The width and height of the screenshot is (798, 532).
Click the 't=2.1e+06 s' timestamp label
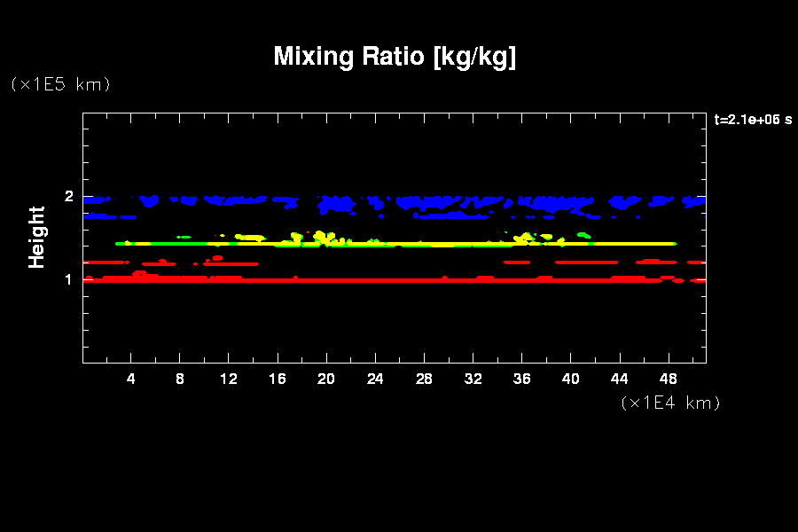pyautogui.click(x=753, y=120)
